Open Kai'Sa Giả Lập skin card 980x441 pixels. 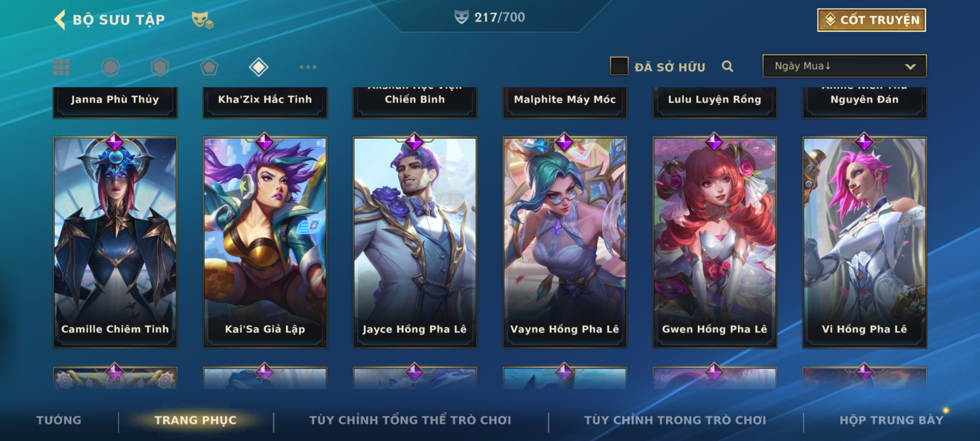click(x=265, y=243)
